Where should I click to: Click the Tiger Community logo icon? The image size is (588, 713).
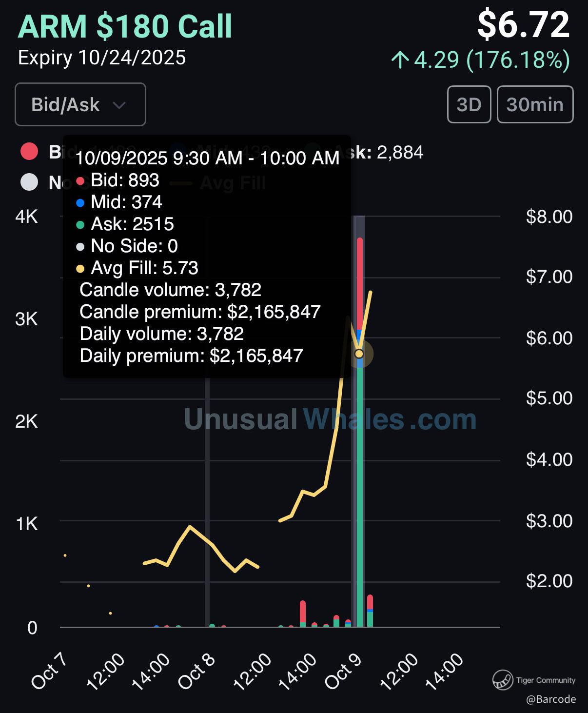pos(502,680)
